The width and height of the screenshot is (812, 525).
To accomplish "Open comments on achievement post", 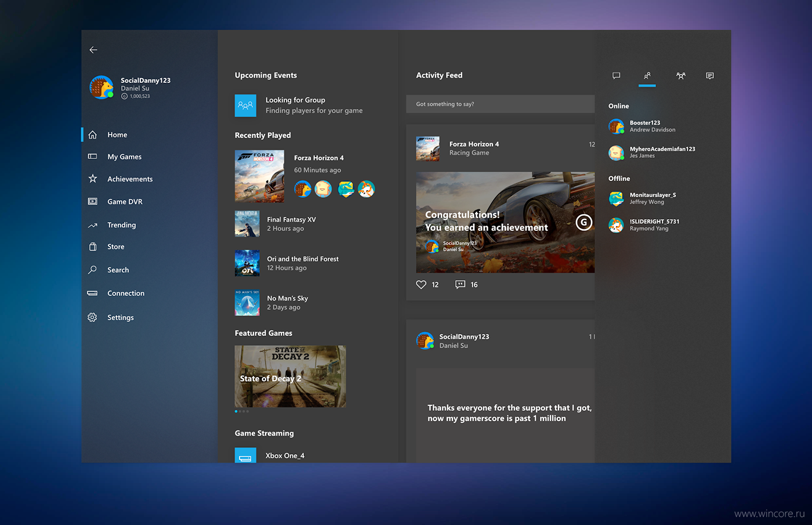I will [460, 285].
